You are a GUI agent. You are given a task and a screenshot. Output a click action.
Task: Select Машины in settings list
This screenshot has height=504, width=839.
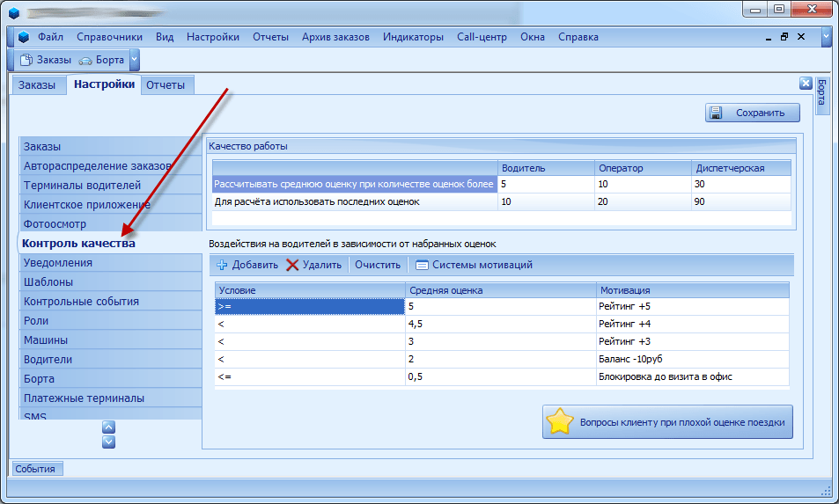[x=111, y=340]
